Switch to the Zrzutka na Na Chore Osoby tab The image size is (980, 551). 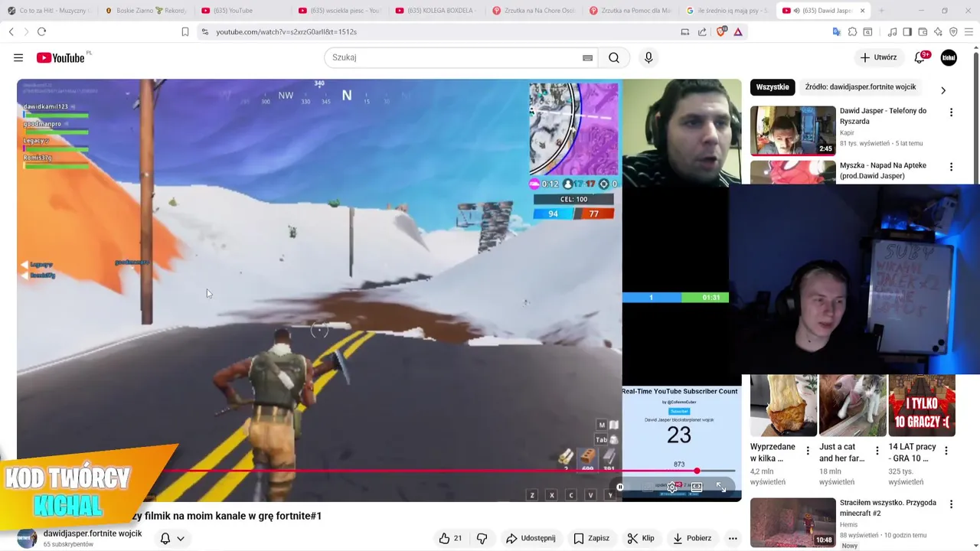point(534,11)
